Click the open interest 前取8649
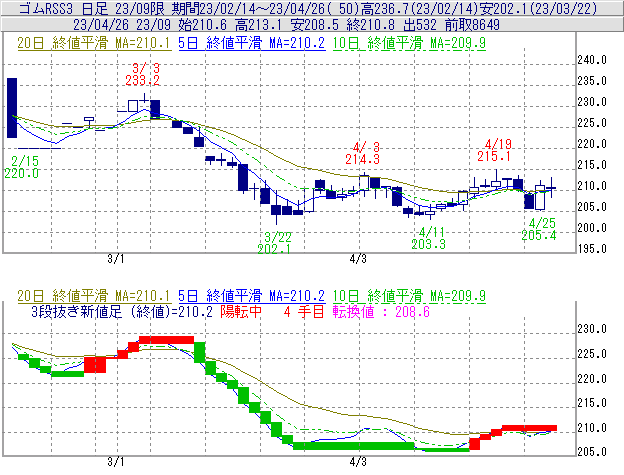This screenshot has width=624, height=475. (472, 25)
